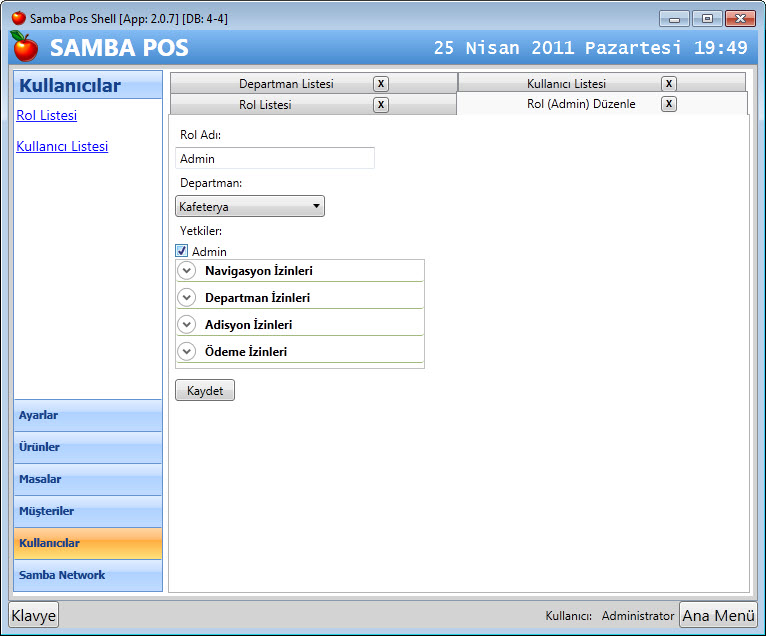Viewport: 766px width, 636px height.
Task: Close the Departman Listesi tab
Action: click(x=381, y=84)
